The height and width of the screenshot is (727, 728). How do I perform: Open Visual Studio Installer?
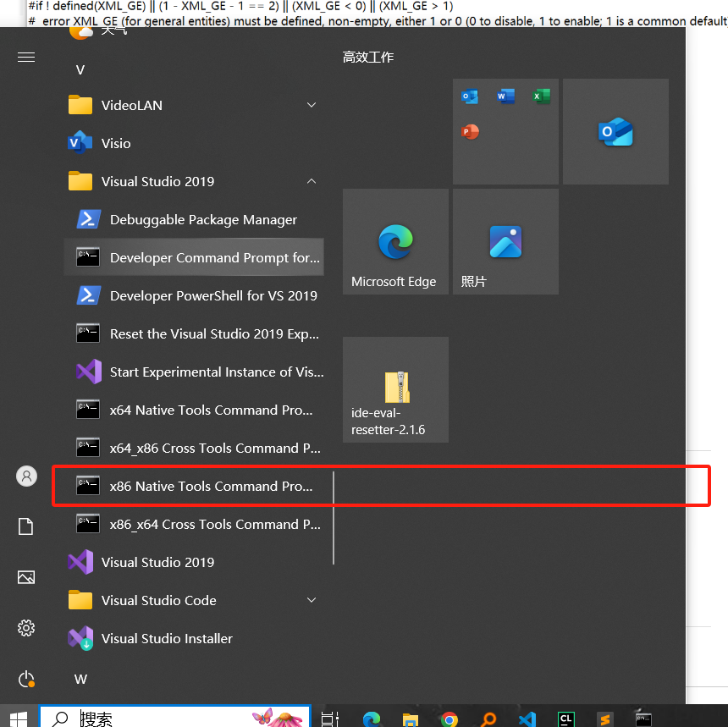(194, 638)
